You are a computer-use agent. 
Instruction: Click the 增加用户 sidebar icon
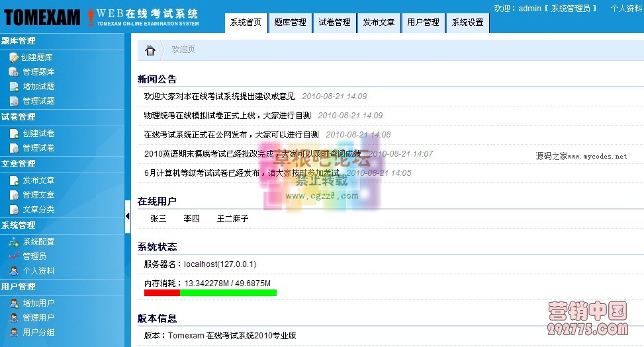click(x=14, y=303)
